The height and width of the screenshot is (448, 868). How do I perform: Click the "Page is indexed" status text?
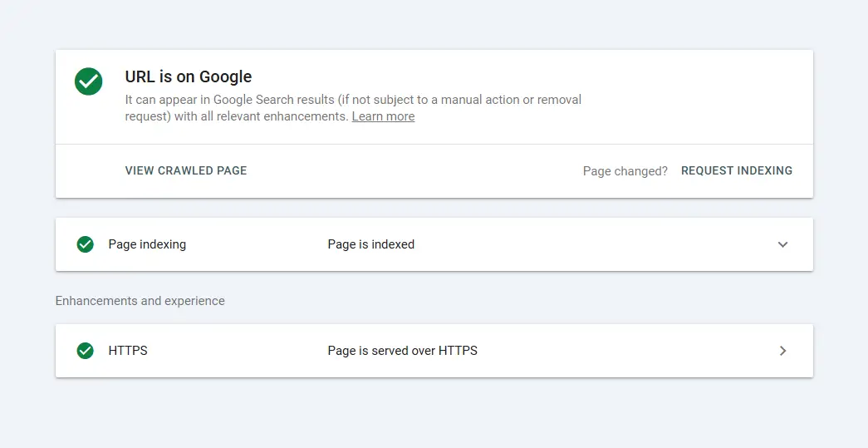point(370,244)
